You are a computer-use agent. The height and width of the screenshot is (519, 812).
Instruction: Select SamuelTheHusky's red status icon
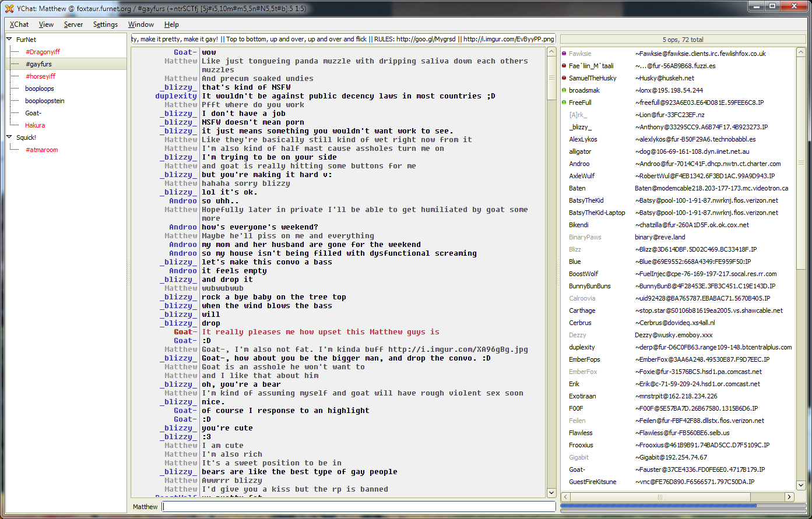pos(564,78)
